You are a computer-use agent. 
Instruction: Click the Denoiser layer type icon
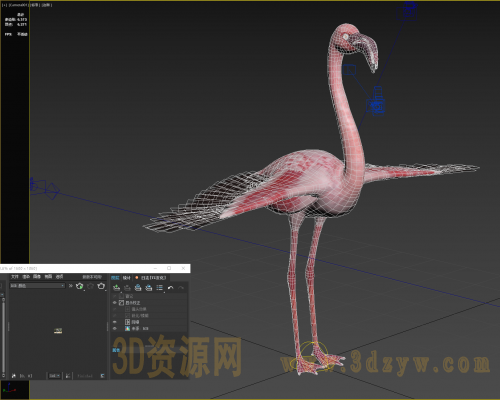[x=127, y=322]
